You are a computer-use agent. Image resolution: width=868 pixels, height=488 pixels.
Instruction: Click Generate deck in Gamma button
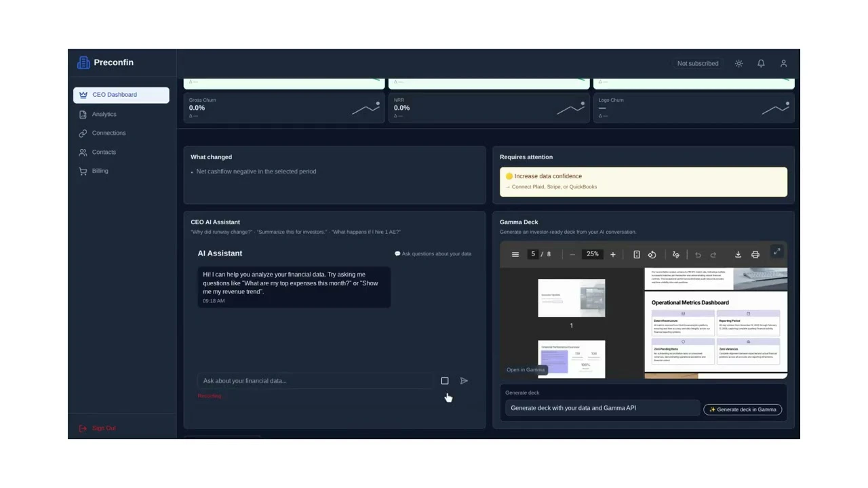pyautogui.click(x=743, y=409)
